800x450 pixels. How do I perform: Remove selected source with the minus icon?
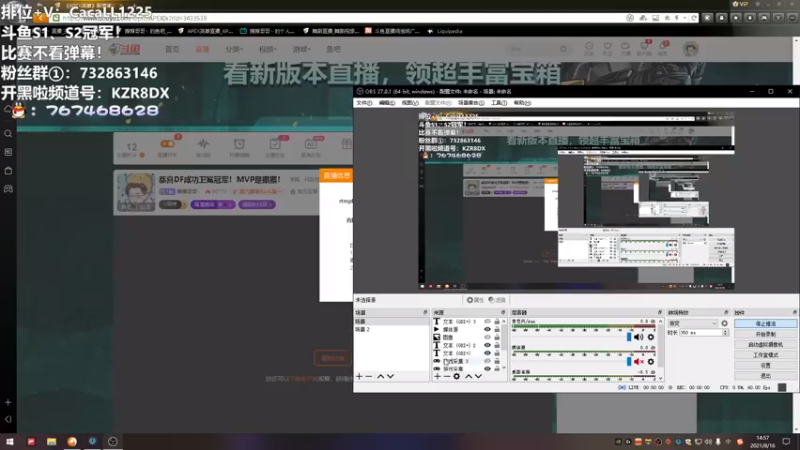pyautogui.click(x=446, y=377)
